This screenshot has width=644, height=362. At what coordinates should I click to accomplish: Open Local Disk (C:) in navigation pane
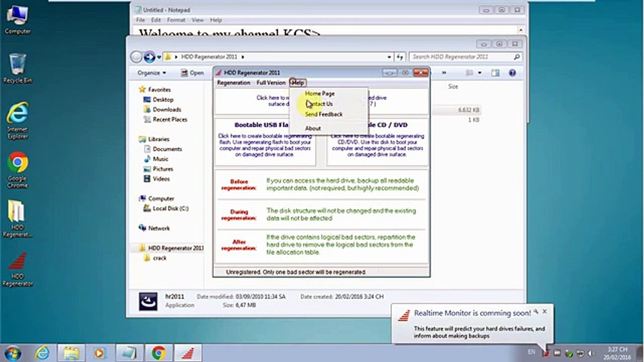click(x=171, y=209)
